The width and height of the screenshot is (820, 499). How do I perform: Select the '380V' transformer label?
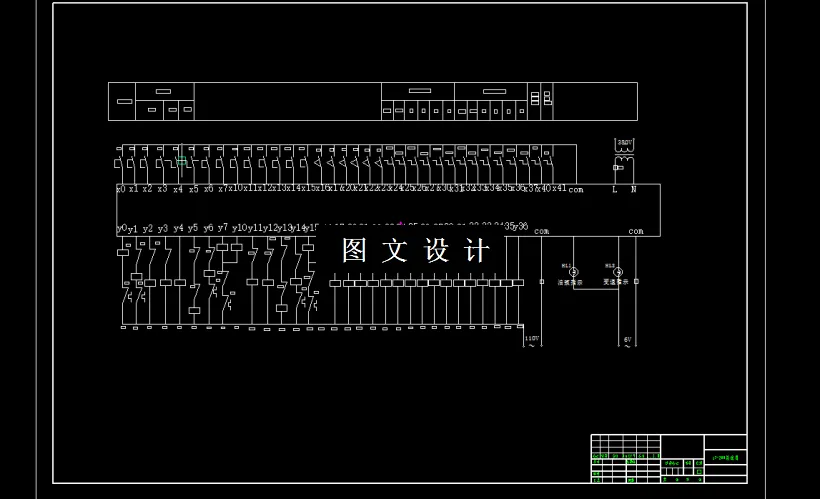625,142
